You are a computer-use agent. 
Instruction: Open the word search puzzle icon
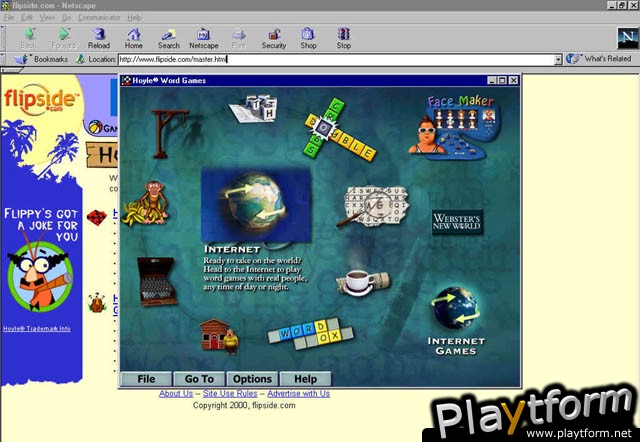coord(373,207)
